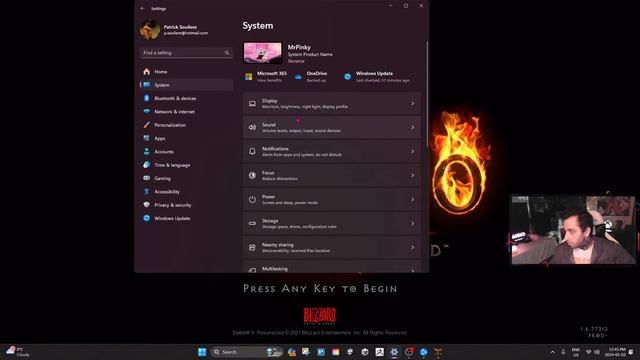Click the Settings window vertical scrollbar
Viewport: 640px width, 360px height.
(427, 94)
